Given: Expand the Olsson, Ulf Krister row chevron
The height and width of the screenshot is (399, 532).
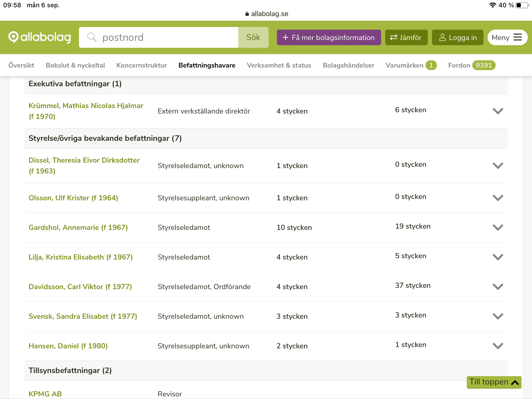Looking at the screenshot, I should [498, 198].
